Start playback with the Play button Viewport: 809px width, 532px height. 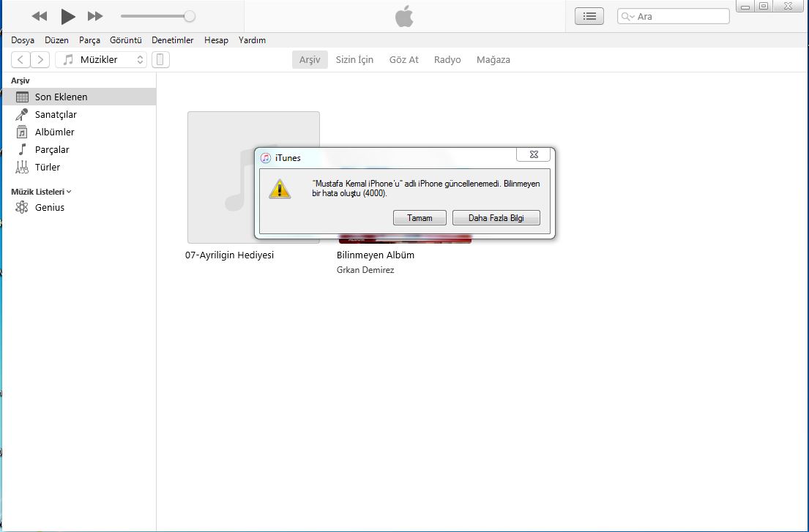pos(67,17)
